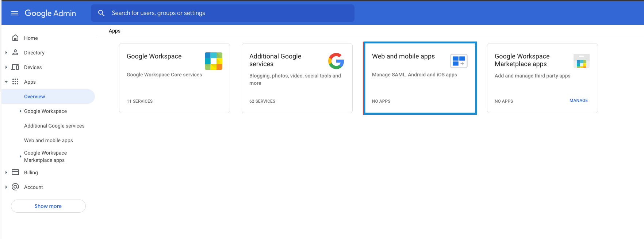The width and height of the screenshot is (644, 239).
Task: Click MANAGE on Marketplace apps card
Action: point(578,100)
